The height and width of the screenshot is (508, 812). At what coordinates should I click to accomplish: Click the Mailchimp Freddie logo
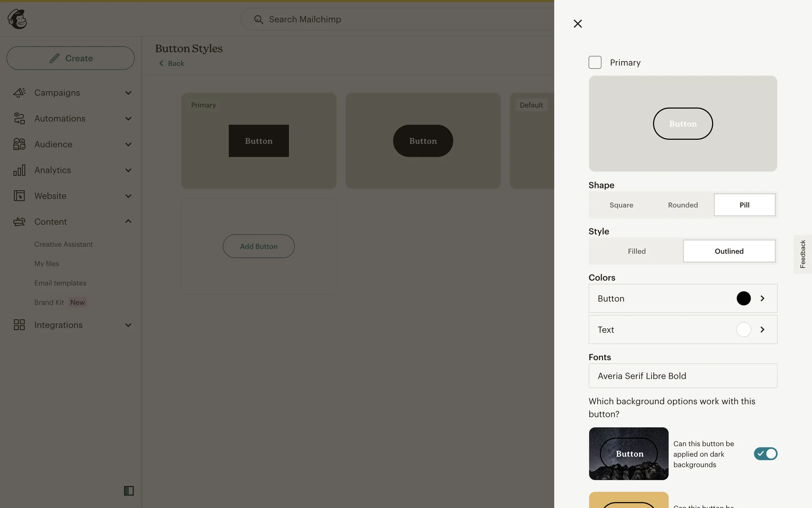17,19
